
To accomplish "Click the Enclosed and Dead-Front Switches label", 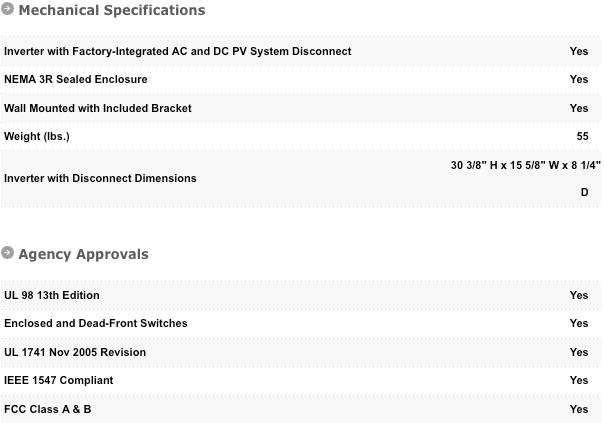I will click(x=96, y=324).
